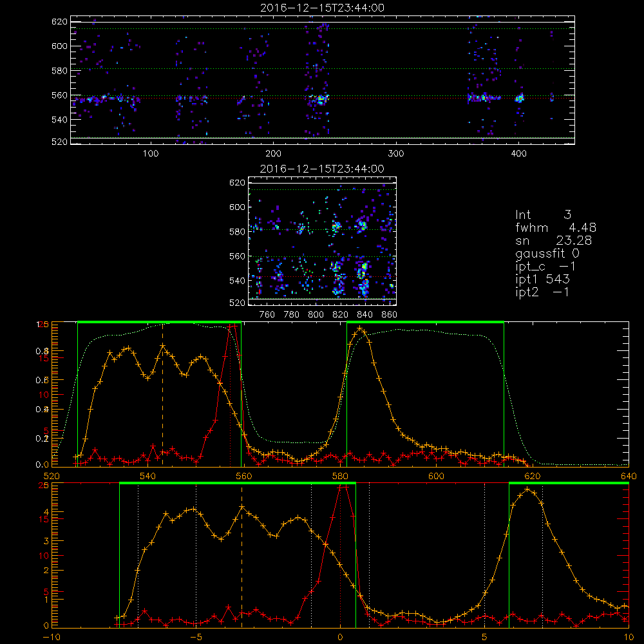Viewport: 644px width, 644px height.
Task: Click y-axis label 540 on middle image
Action: coord(238,281)
